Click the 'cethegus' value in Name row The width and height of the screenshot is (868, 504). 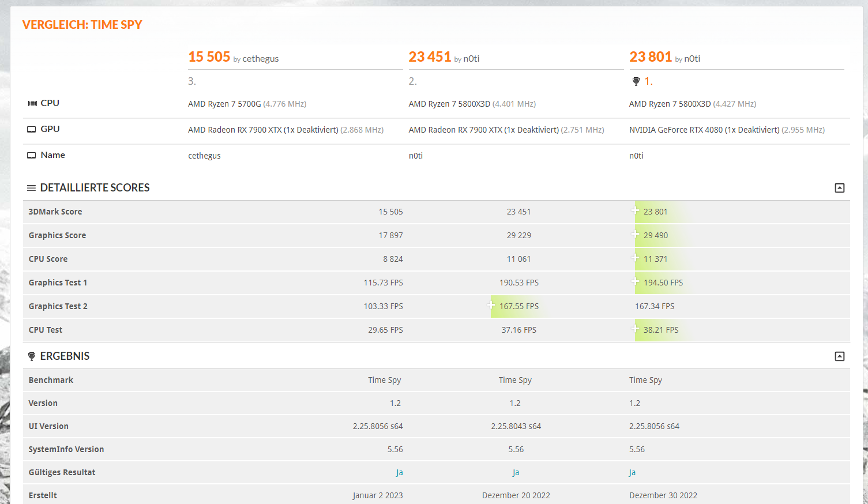tap(204, 156)
